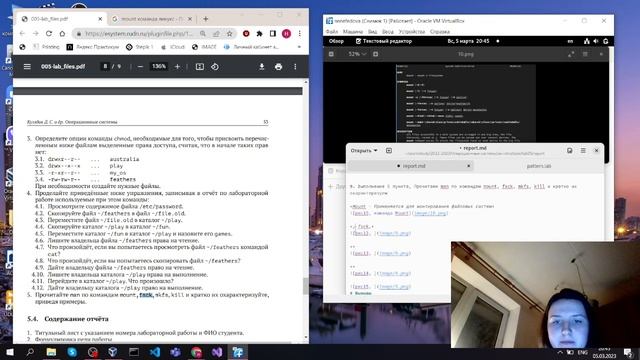
Task: Open the PDF viewer sidebar menu icon
Action: (x=27, y=67)
